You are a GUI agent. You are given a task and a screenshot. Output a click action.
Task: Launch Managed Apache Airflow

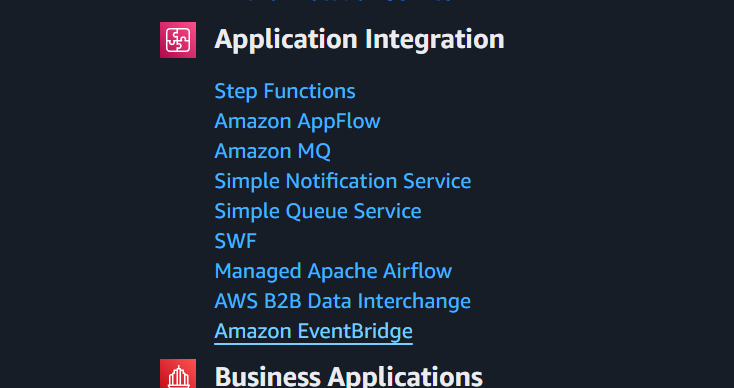333,271
